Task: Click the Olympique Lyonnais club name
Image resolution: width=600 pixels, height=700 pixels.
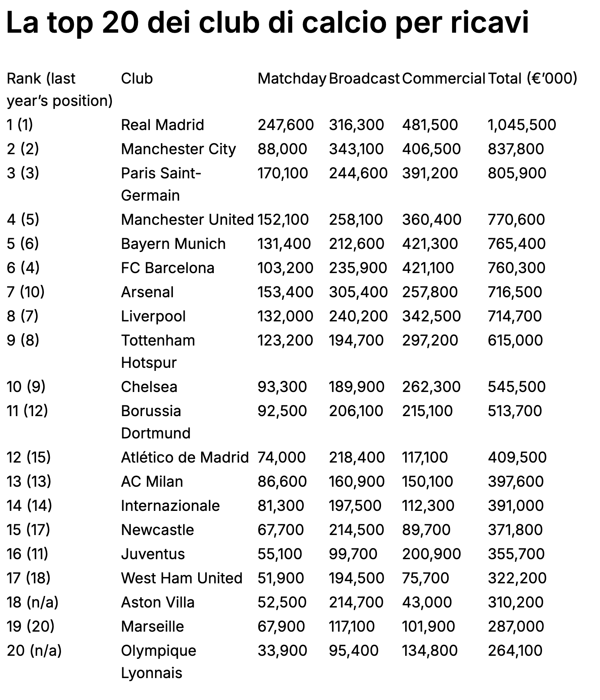Action: (159, 662)
